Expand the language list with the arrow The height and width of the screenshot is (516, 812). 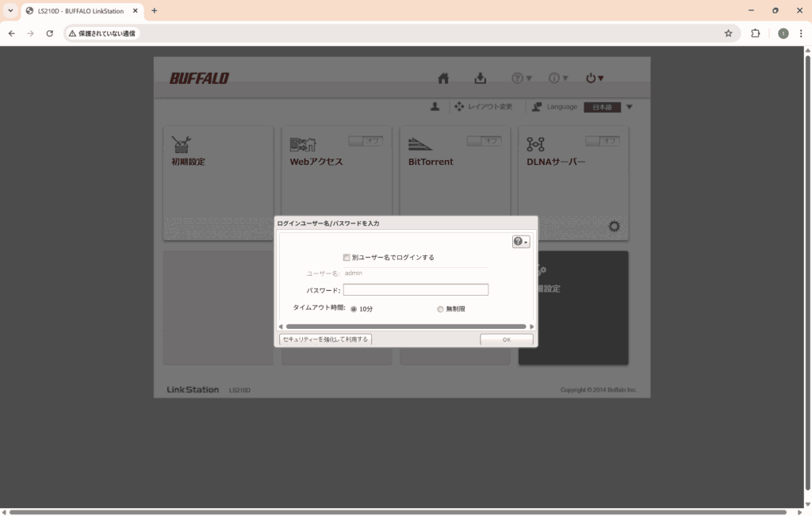[629, 107]
